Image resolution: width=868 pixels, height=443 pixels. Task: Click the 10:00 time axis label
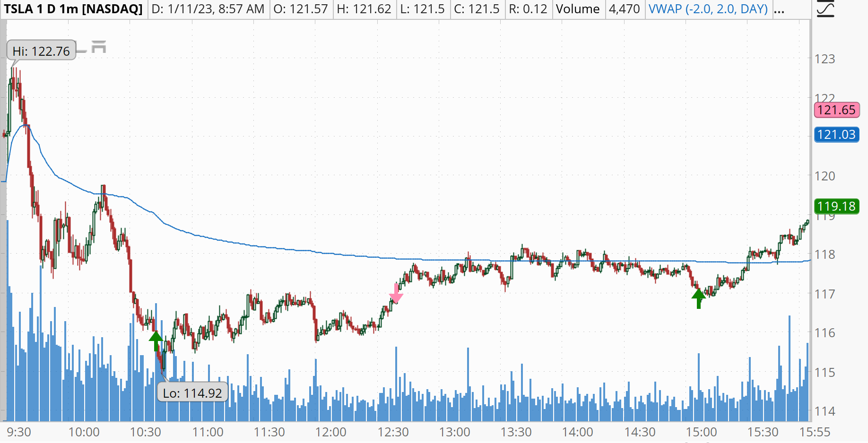[84, 432]
